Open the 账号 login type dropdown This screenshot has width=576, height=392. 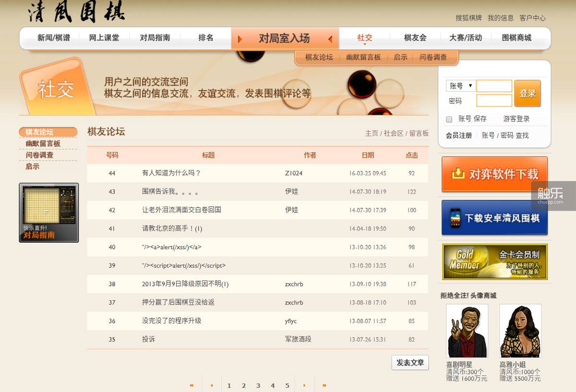point(461,86)
